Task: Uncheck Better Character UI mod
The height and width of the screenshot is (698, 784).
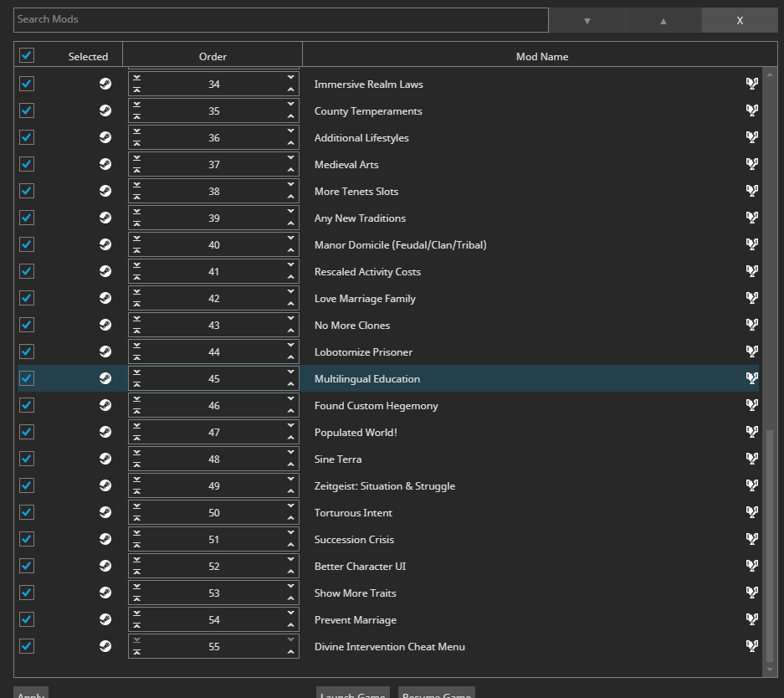Action: point(27,566)
